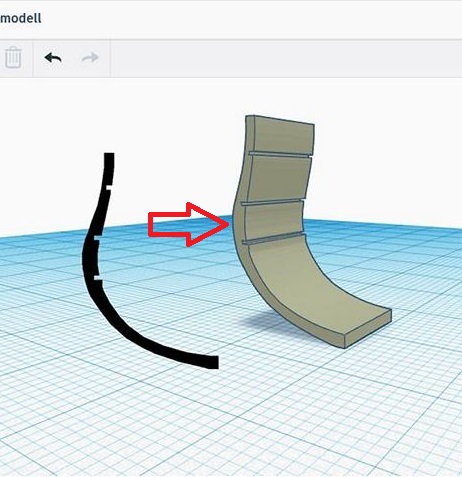
Task: Undo the last action
Action: coord(53,58)
